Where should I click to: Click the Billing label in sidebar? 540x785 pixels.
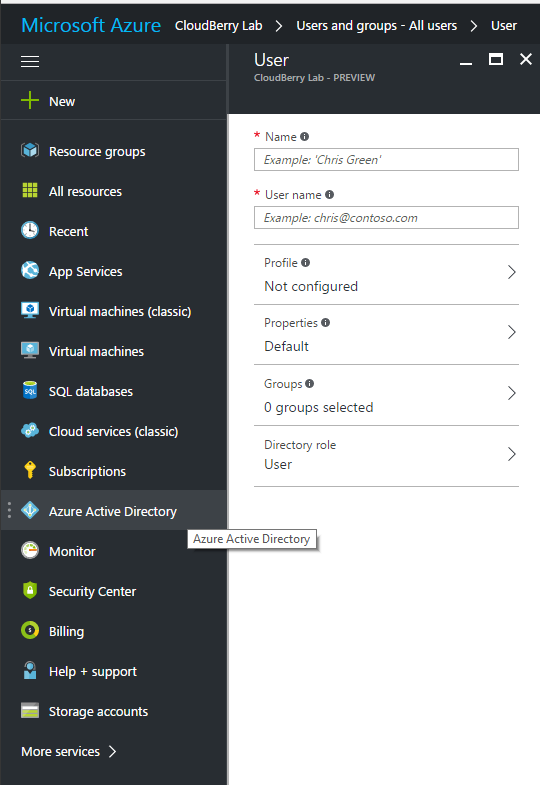[x=67, y=632]
